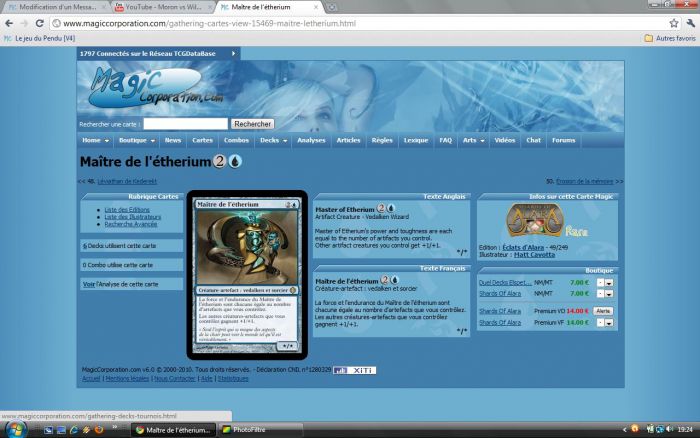The height and width of the screenshot is (438, 700).
Task: Click the Show Desktop quick launch icon
Action: pos(48,430)
